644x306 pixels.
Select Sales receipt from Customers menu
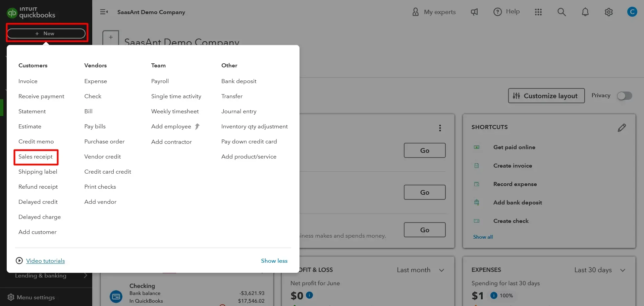point(36,157)
